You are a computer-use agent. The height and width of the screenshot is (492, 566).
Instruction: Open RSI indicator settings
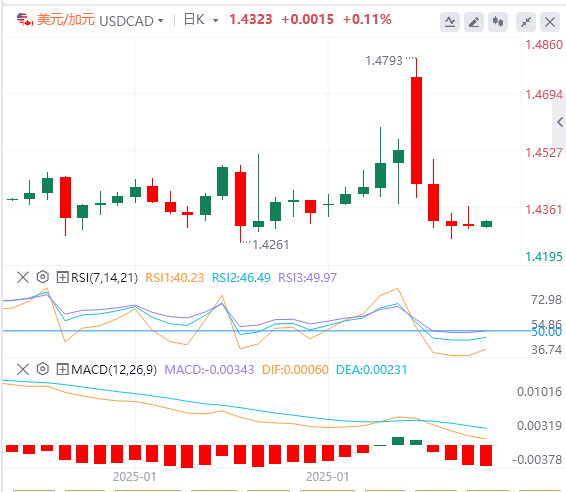43,277
